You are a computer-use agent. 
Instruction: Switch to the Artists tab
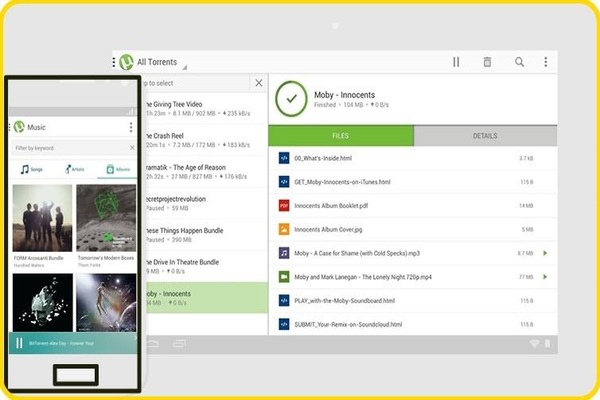click(x=75, y=169)
